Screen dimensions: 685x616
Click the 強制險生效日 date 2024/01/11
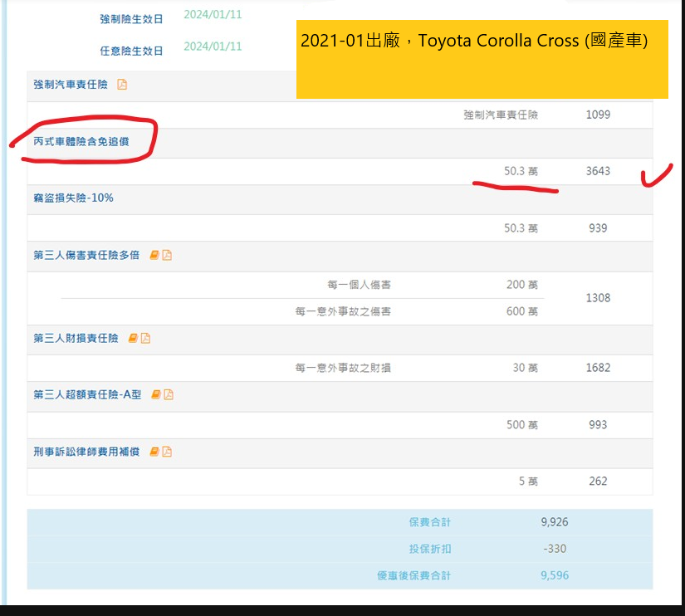213,14
